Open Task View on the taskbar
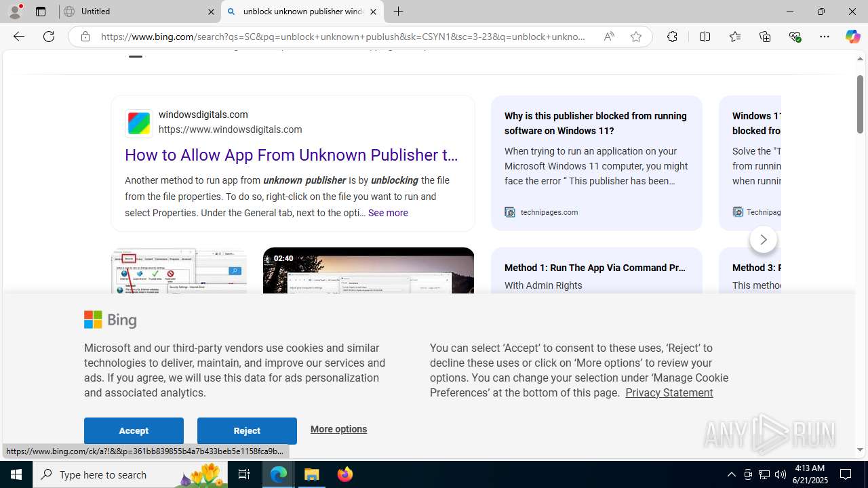 click(x=244, y=474)
